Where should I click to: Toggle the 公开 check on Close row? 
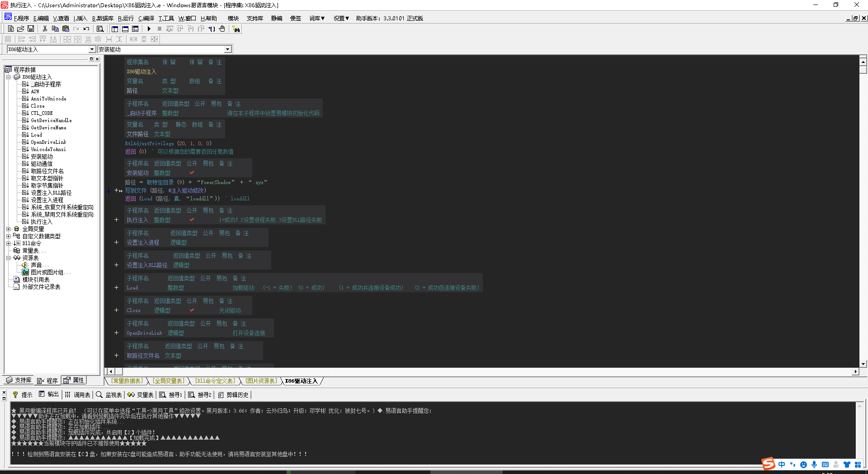pos(192,310)
